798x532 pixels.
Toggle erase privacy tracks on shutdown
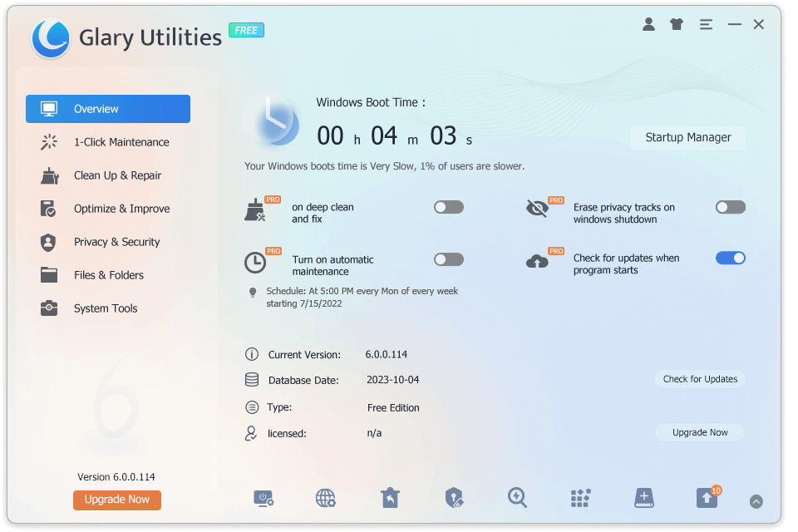click(731, 207)
